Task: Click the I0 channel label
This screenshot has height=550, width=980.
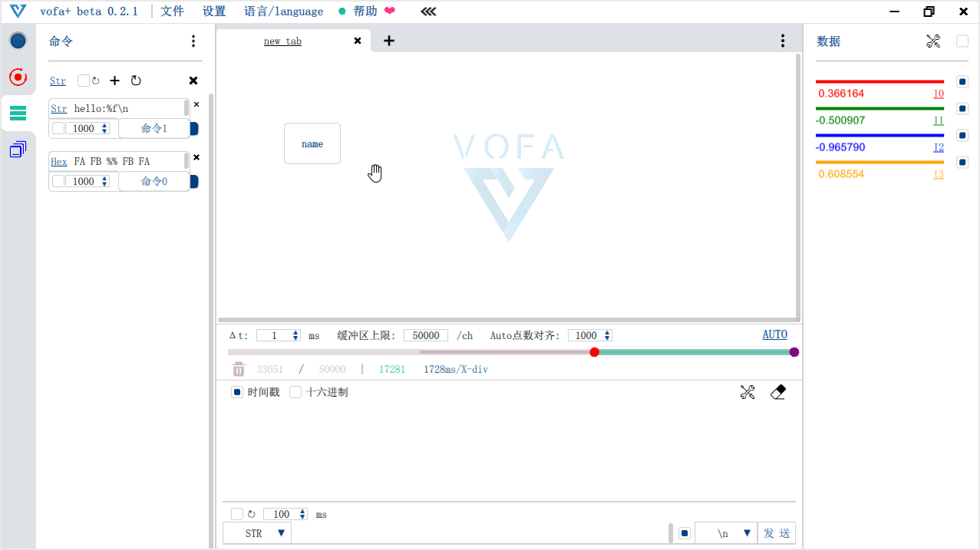Action: pos(939,94)
